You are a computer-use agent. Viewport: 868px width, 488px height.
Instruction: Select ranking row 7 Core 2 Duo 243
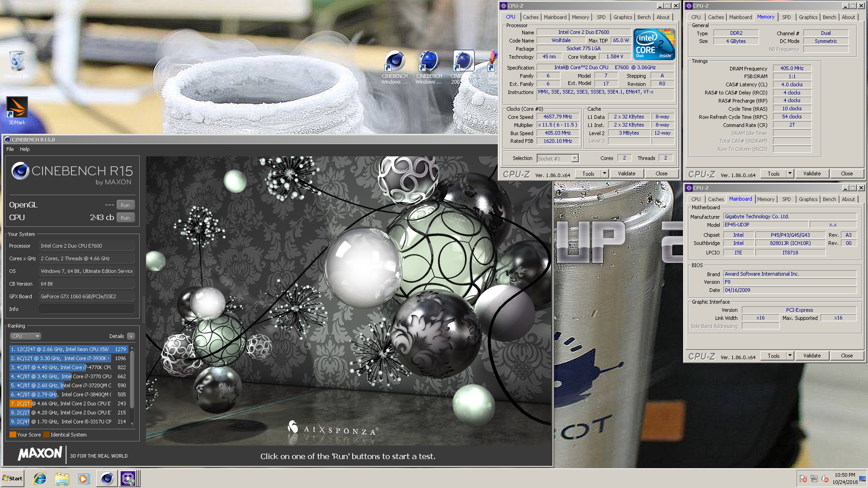[69, 404]
